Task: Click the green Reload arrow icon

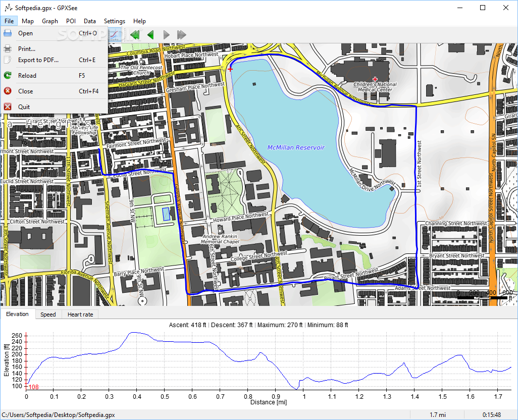Action: (8, 75)
